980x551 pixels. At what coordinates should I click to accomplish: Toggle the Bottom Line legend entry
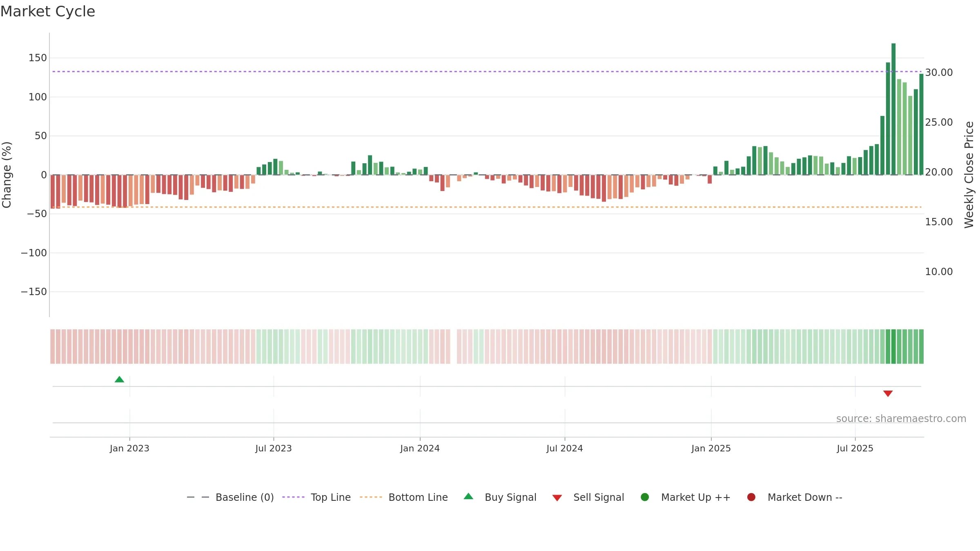pos(404,497)
